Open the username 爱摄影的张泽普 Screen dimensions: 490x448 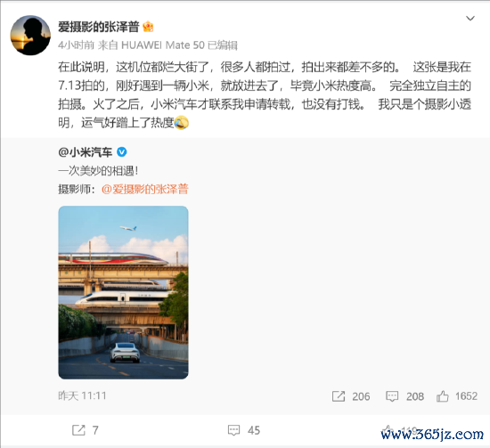(x=98, y=27)
